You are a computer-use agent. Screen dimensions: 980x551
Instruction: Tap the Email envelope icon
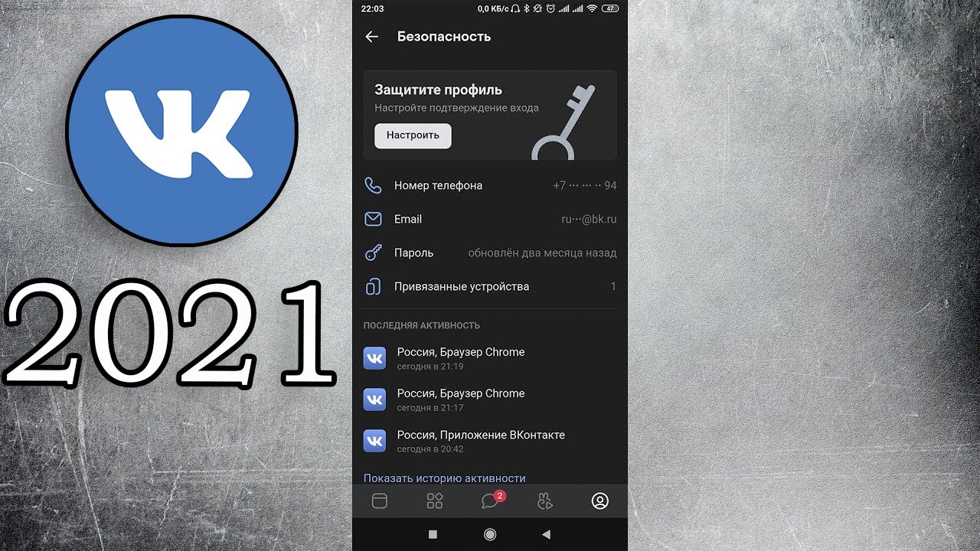point(373,219)
